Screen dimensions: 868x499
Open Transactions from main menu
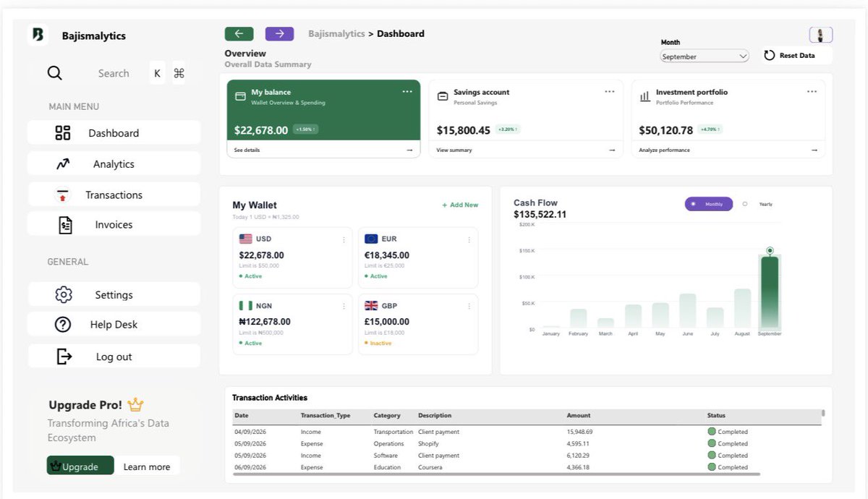[114, 195]
